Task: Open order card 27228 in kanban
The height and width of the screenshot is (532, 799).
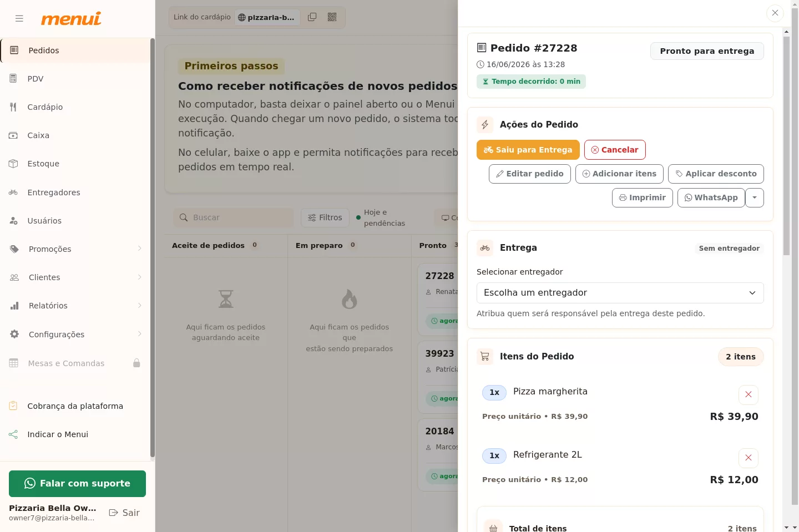Action: (x=438, y=300)
